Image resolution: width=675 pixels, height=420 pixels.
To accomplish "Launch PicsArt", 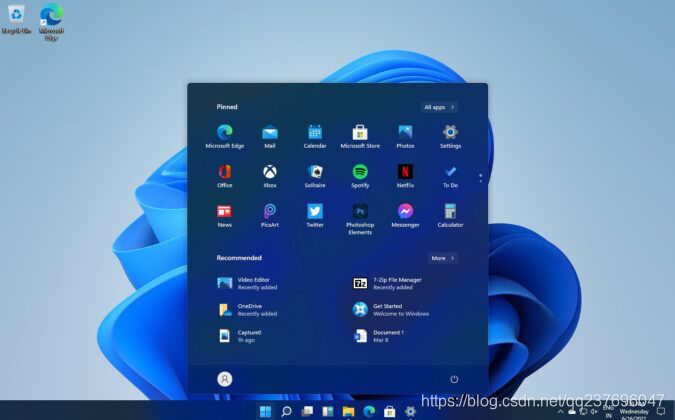I will (x=269, y=216).
